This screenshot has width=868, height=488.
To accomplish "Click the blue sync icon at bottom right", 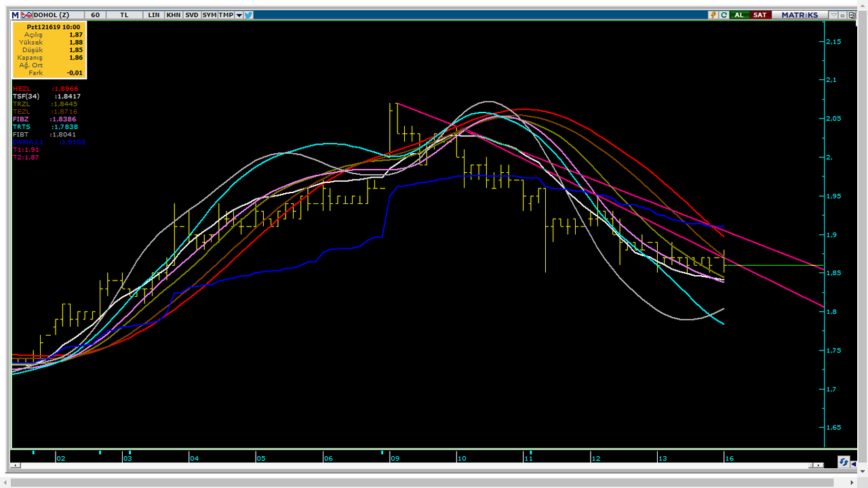I will (x=844, y=462).
